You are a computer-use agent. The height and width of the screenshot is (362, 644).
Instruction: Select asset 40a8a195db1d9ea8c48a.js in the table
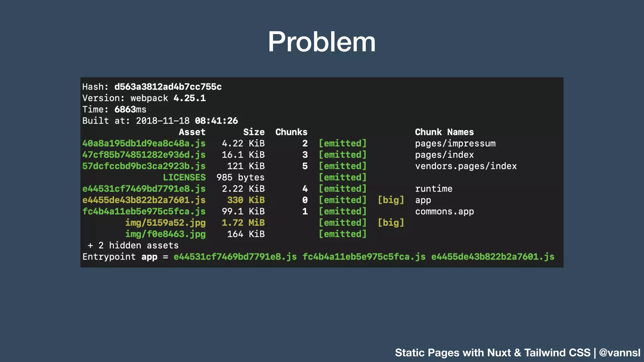tap(144, 143)
